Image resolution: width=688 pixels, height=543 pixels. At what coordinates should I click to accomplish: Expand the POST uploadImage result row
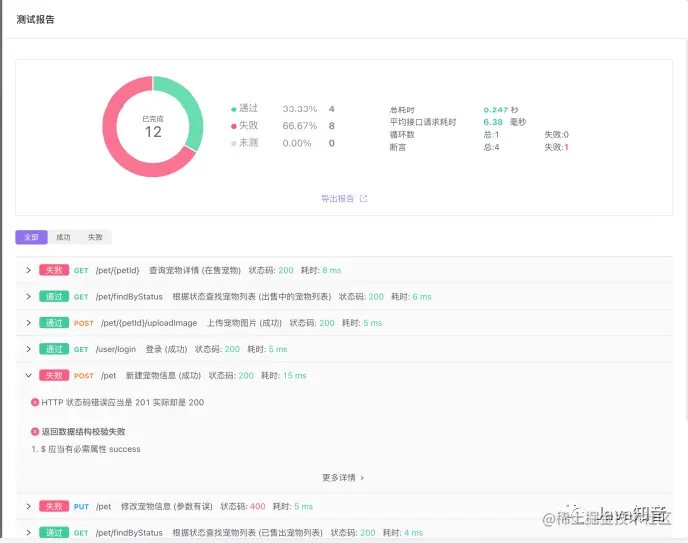tap(29, 323)
